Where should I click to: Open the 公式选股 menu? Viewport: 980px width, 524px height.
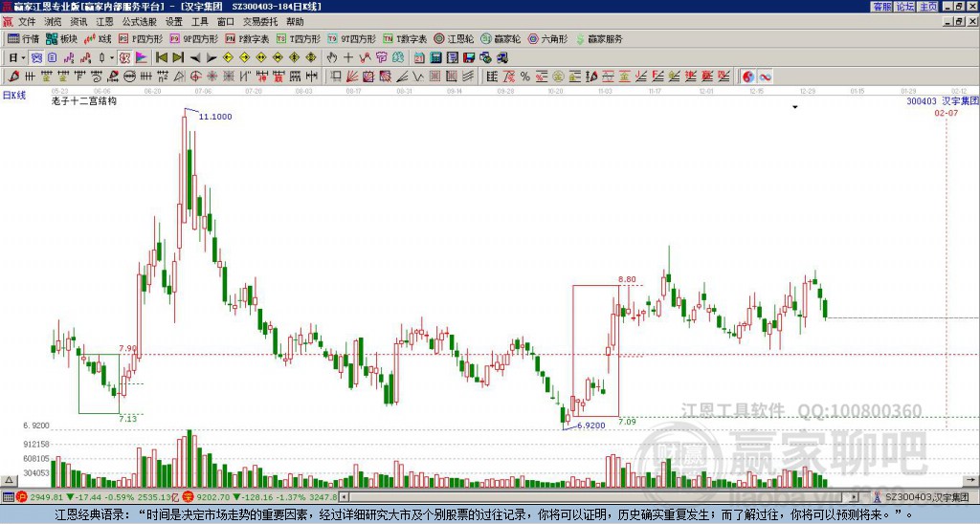[x=140, y=22]
